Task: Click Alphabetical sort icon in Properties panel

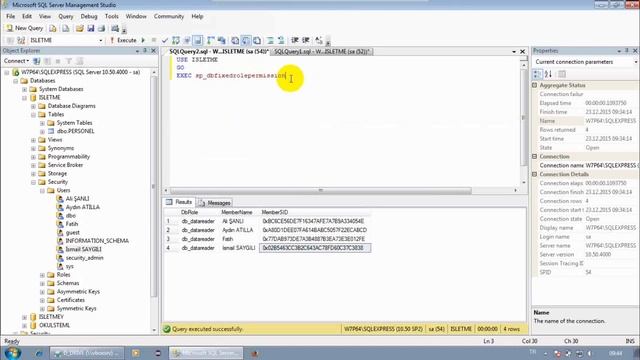Action: (x=548, y=74)
